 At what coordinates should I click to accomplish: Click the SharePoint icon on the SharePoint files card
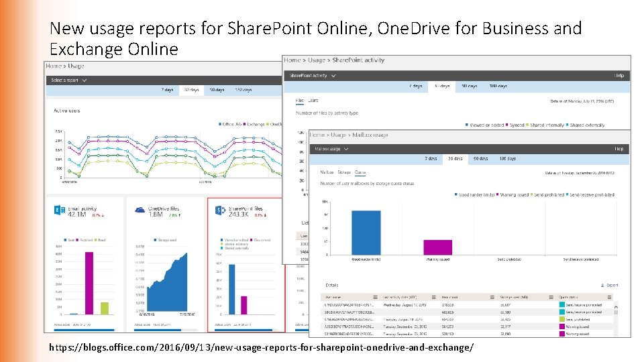click(220, 210)
